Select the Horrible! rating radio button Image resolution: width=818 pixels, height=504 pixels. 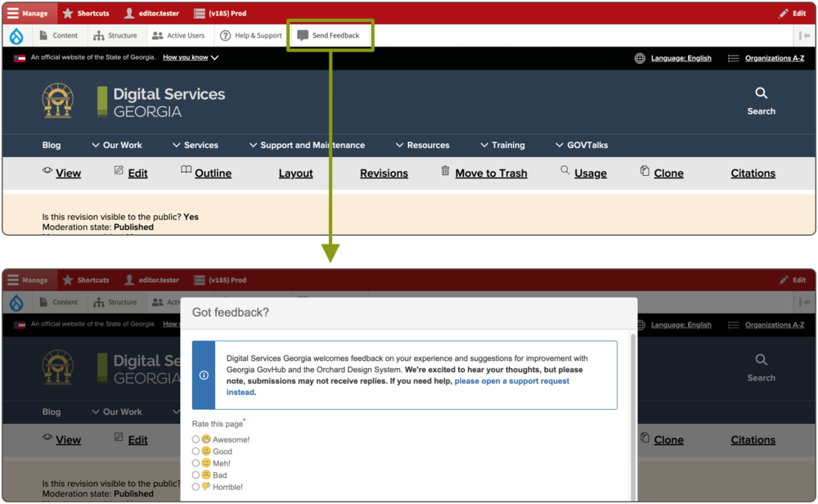tap(196, 487)
